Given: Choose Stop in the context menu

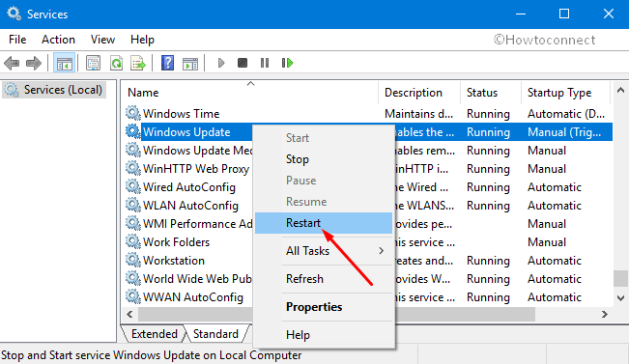Looking at the screenshot, I should click(x=324, y=159).
